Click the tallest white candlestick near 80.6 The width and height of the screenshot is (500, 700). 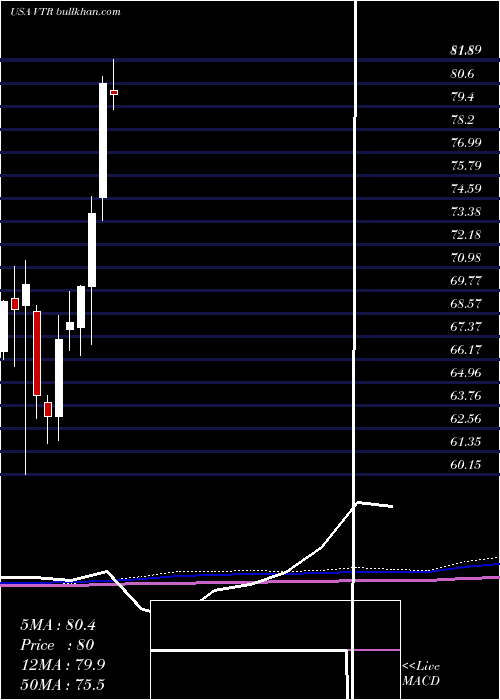103,140
